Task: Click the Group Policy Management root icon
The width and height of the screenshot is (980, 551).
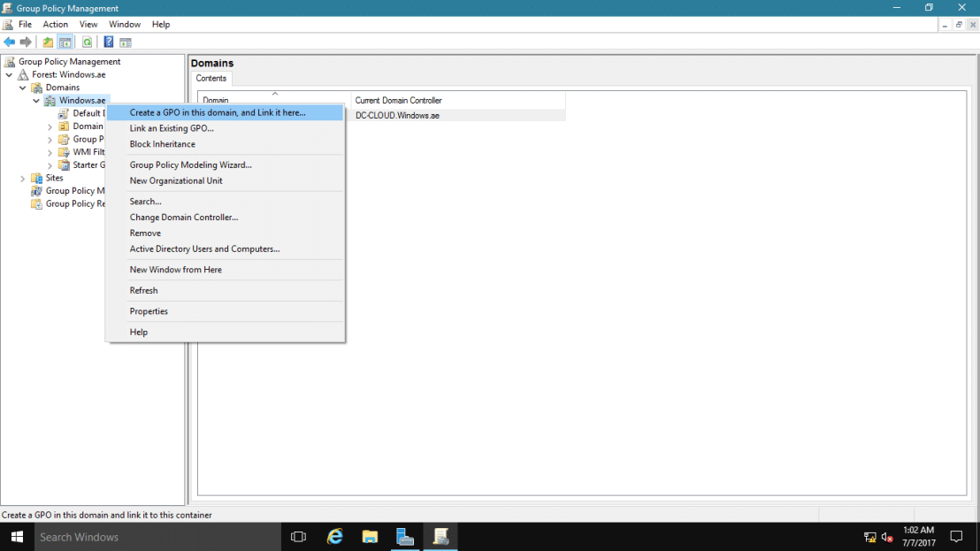Action: point(10,61)
